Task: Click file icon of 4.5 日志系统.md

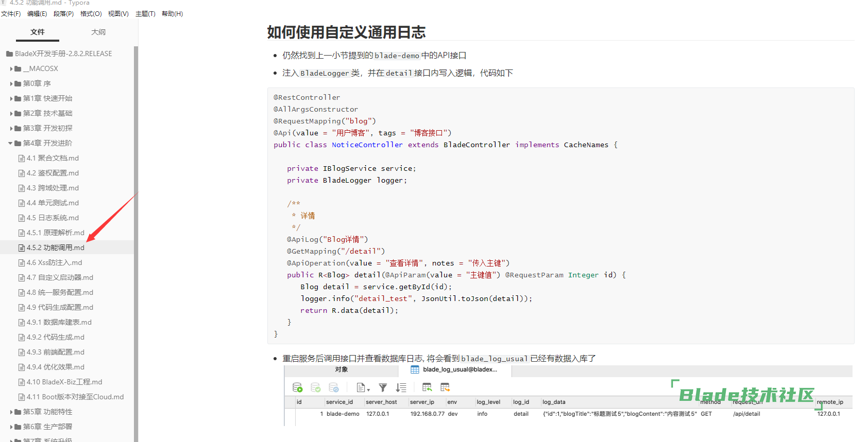Action: click(22, 218)
